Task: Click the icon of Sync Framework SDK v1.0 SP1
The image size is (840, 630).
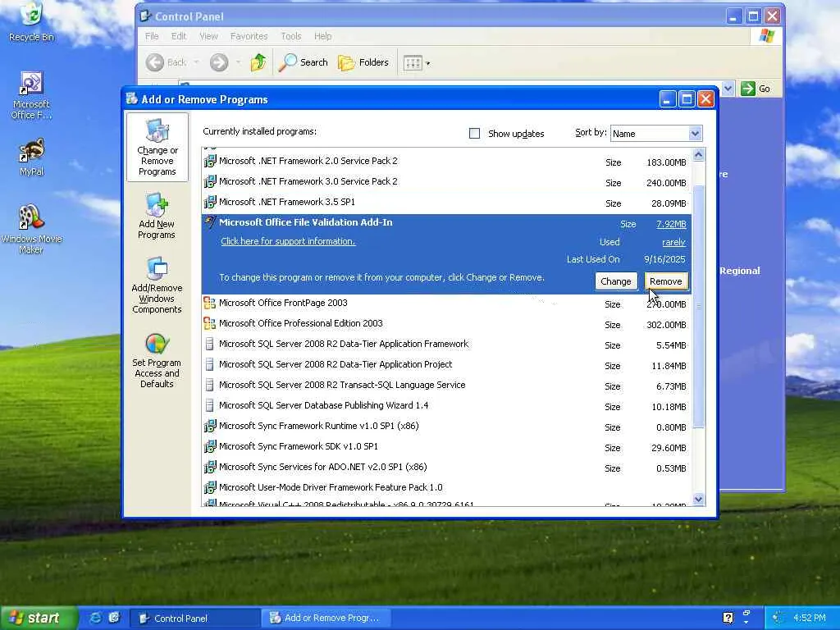Action: click(x=209, y=446)
